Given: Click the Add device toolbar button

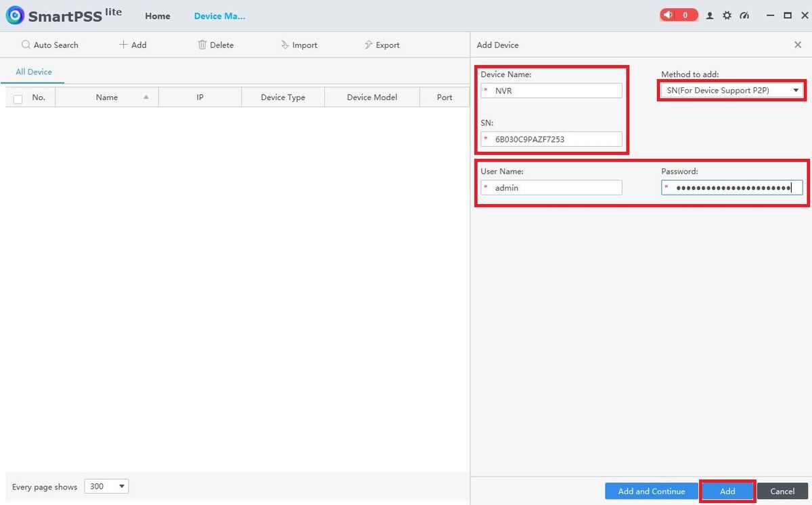Looking at the screenshot, I should pyautogui.click(x=133, y=45).
